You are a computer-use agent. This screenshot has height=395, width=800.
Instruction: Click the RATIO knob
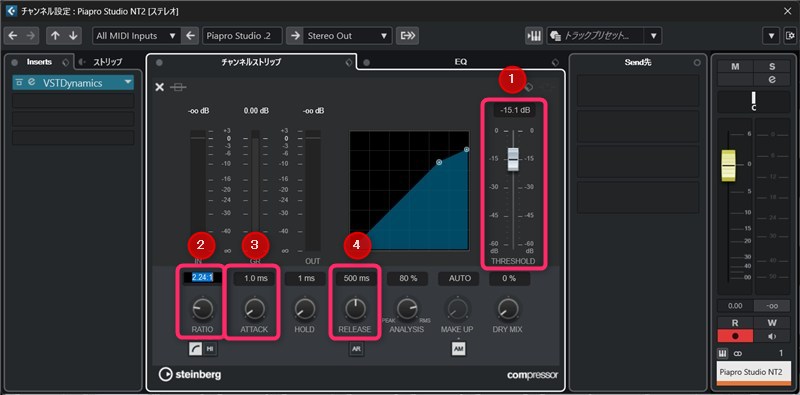[203, 309]
